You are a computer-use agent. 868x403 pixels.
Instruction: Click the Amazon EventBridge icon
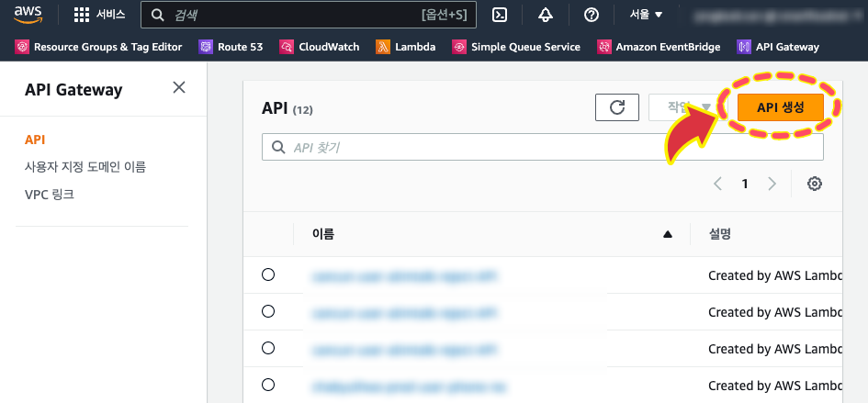tap(604, 47)
